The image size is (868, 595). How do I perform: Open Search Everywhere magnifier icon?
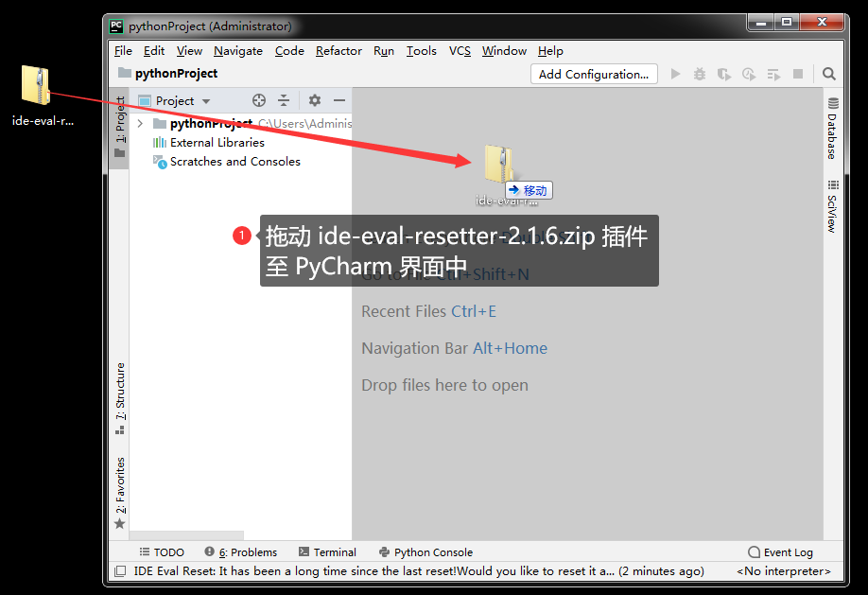point(828,74)
